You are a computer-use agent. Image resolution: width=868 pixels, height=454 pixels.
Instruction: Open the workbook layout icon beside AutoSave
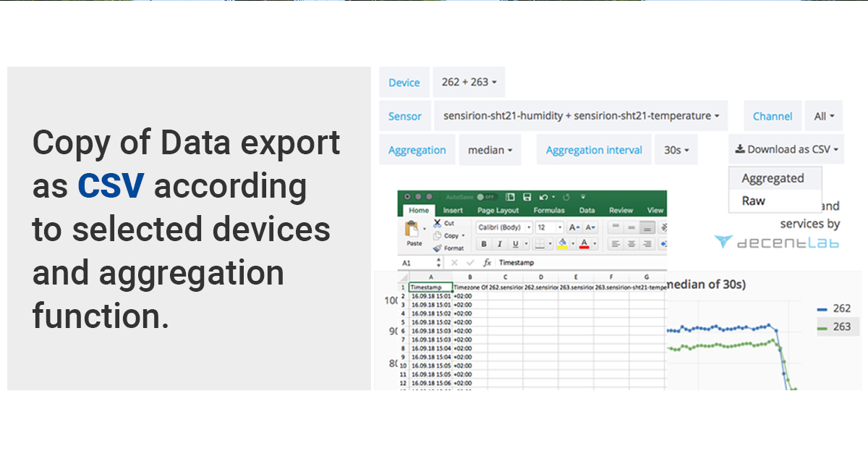[510, 197]
